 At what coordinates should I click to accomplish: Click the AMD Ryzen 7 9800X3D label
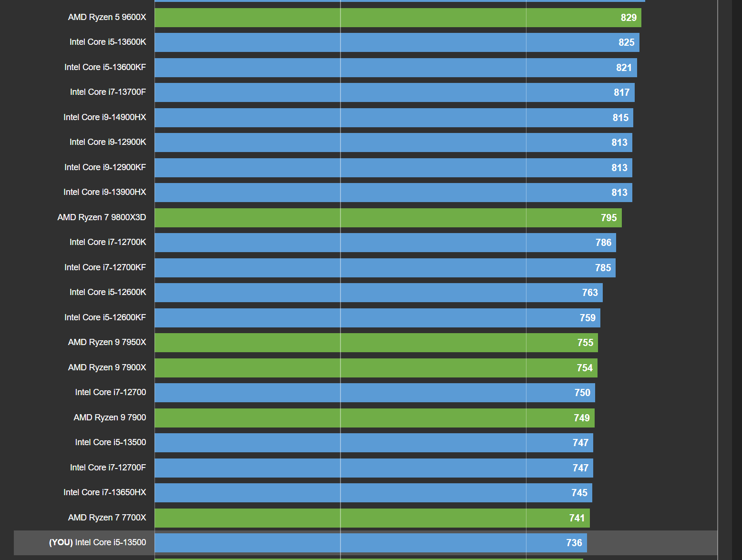click(102, 217)
